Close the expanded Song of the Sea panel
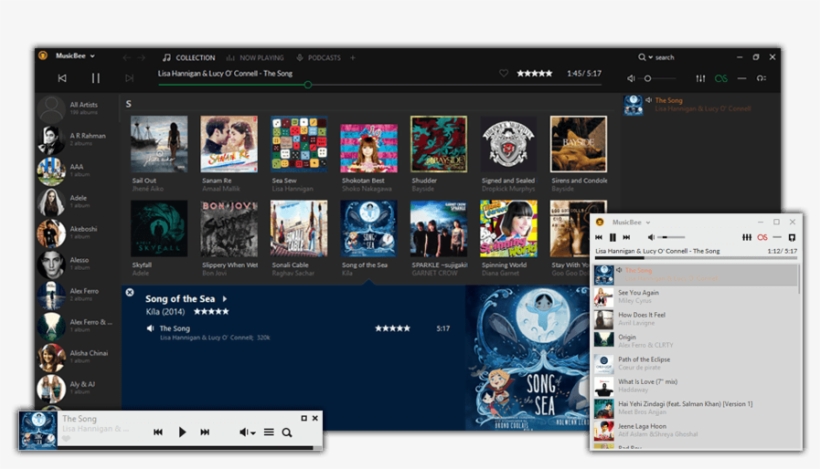This screenshot has width=820, height=469. pos(130,292)
